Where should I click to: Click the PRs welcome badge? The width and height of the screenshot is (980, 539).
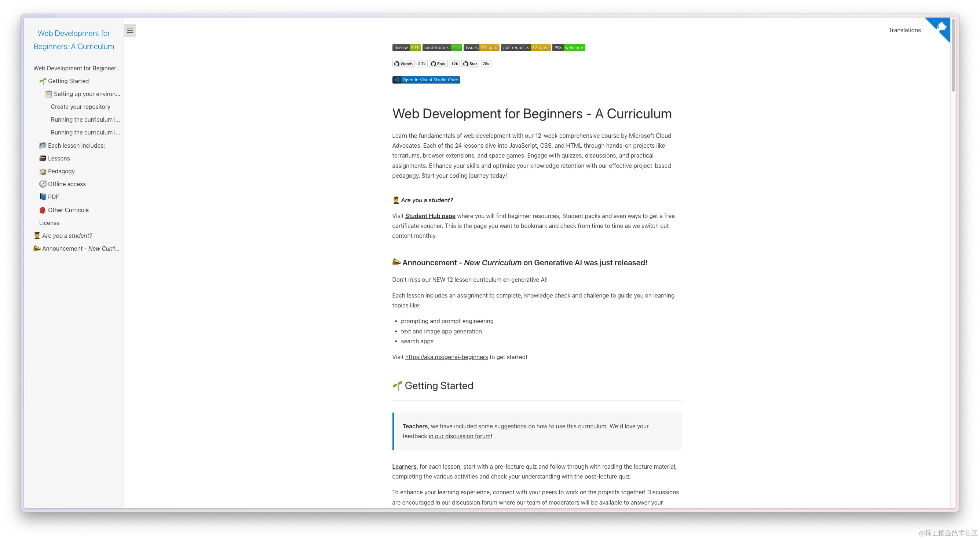click(x=569, y=47)
